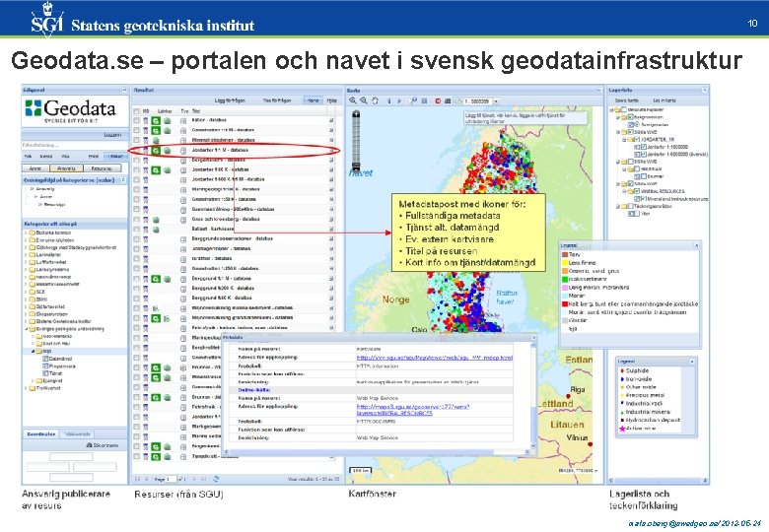Tick checkbox on Grus och krossberg row
This screenshot has height=532, width=769.
tap(136, 220)
